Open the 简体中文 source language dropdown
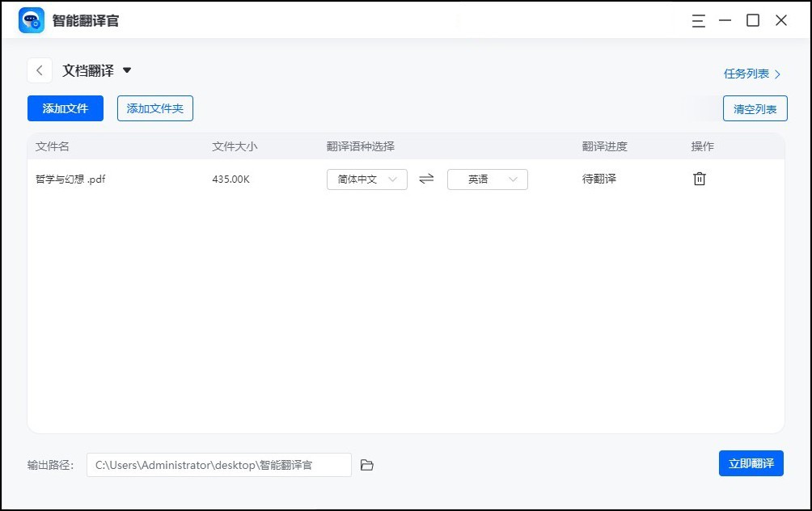The height and width of the screenshot is (511, 812). coord(367,179)
